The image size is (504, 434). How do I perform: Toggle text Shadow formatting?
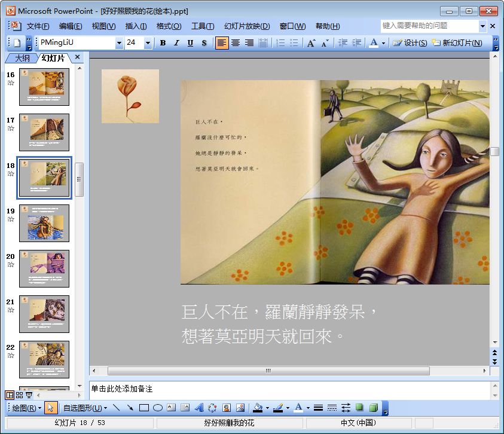[204, 43]
